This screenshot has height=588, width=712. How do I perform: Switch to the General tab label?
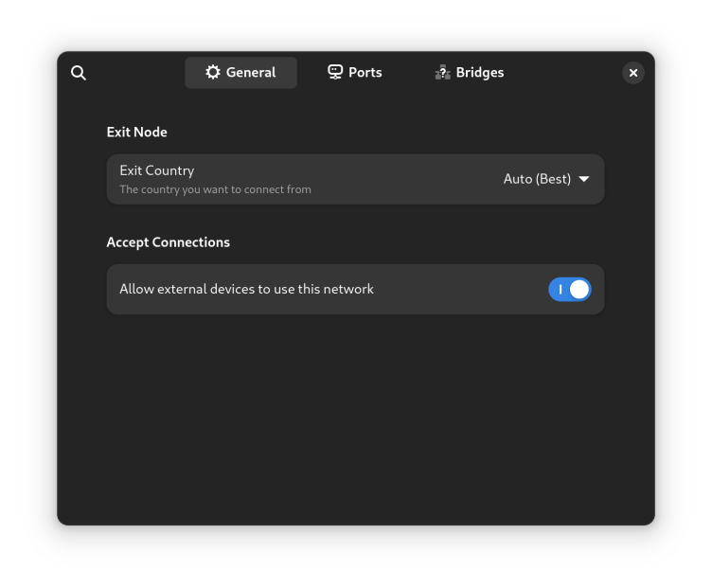(x=251, y=73)
